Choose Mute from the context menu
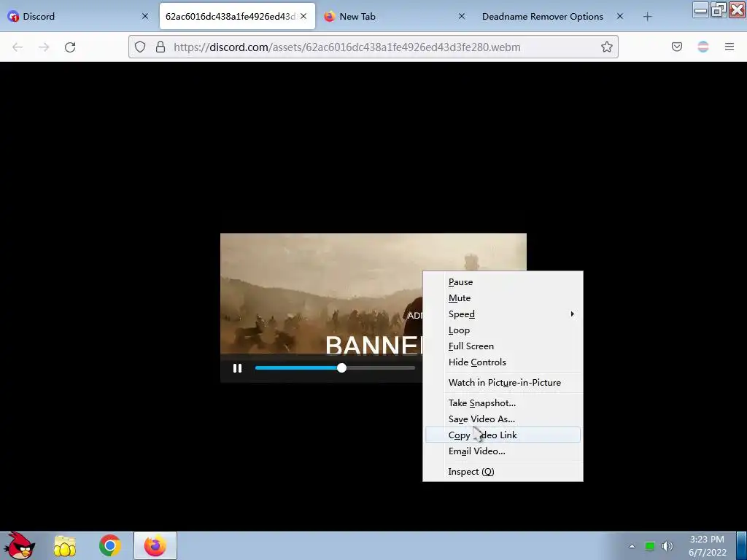The width and height of the screenshot is (747, 560). (x=503, y=298)
